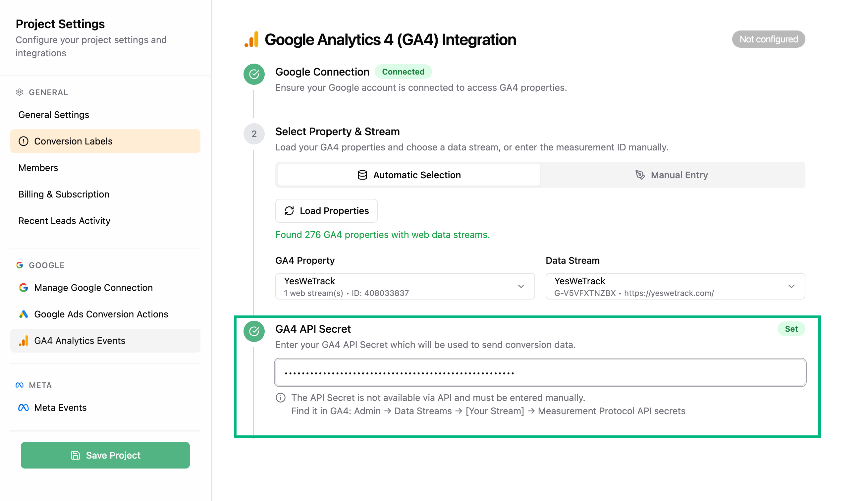Click the GA4 Analytics Events sidebar icon
The image size is (868, 501).
click(x=23, y=341)
